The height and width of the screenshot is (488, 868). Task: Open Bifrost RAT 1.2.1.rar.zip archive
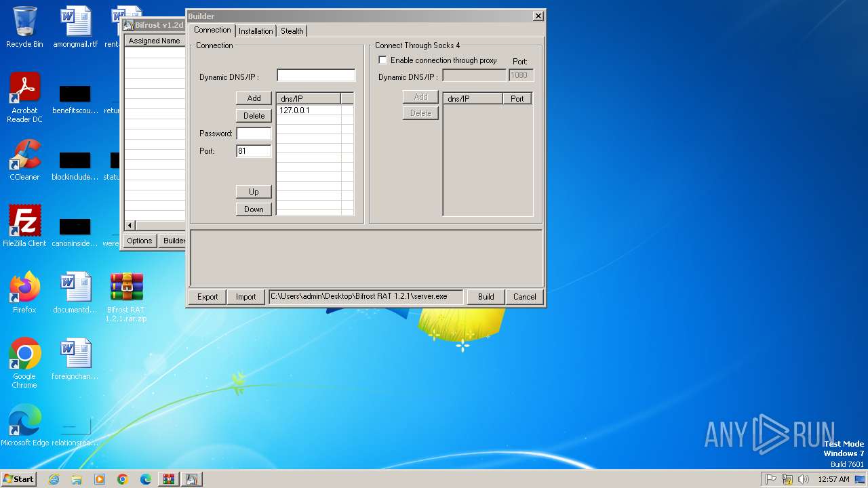tap(126, 297)
